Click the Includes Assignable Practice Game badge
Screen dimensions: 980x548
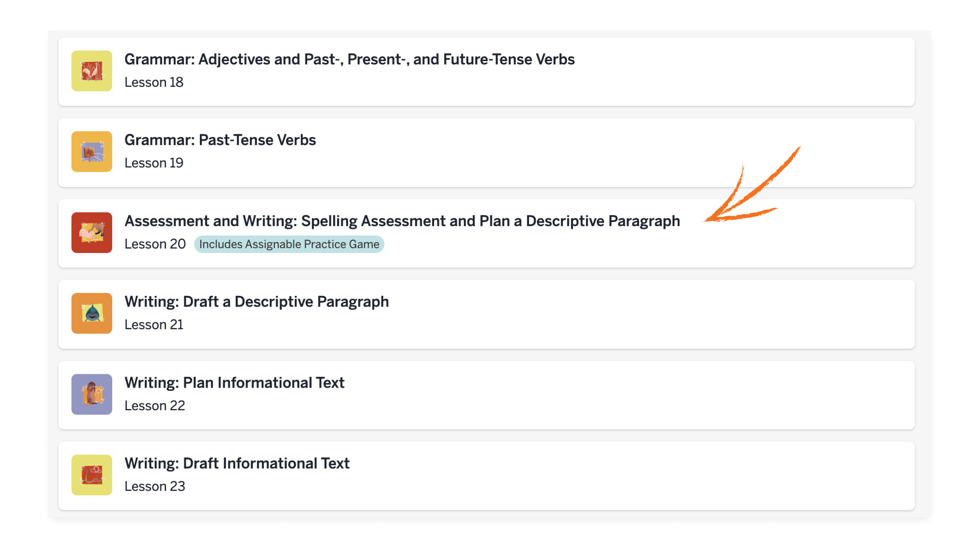pyautogui.click(x=289, y=244)
